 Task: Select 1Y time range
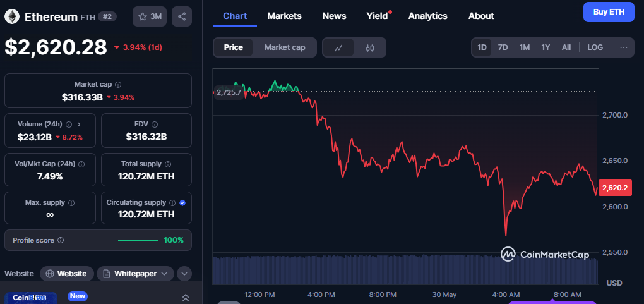(546, 47)
